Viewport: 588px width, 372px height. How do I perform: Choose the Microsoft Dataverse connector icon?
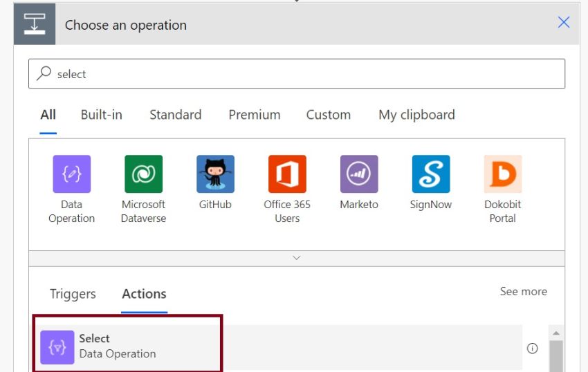144,174
